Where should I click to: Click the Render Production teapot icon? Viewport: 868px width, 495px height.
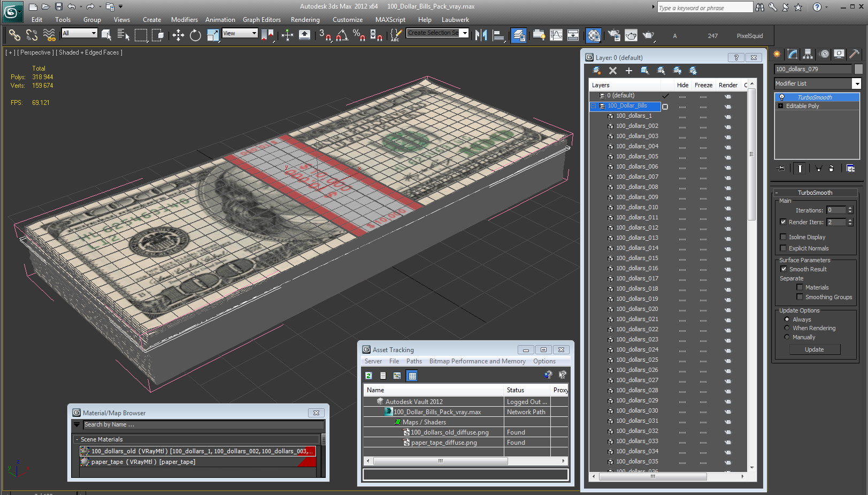[648, 35]
